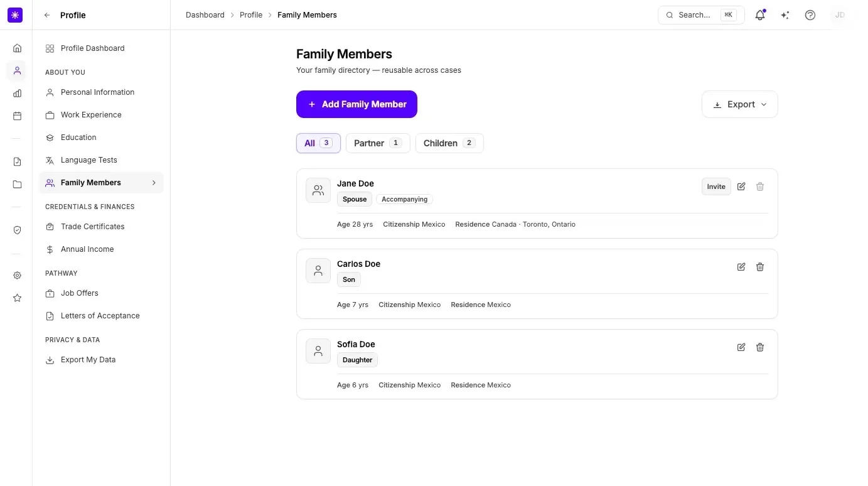Open the folder icon in left rail
868x486 pixels.
[x=17, y=185]
